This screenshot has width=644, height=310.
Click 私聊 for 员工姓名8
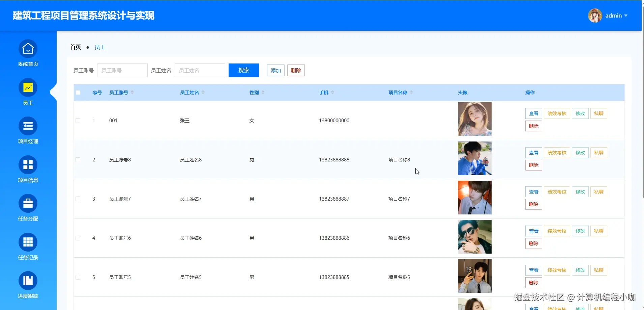click(x=599, y=153)
